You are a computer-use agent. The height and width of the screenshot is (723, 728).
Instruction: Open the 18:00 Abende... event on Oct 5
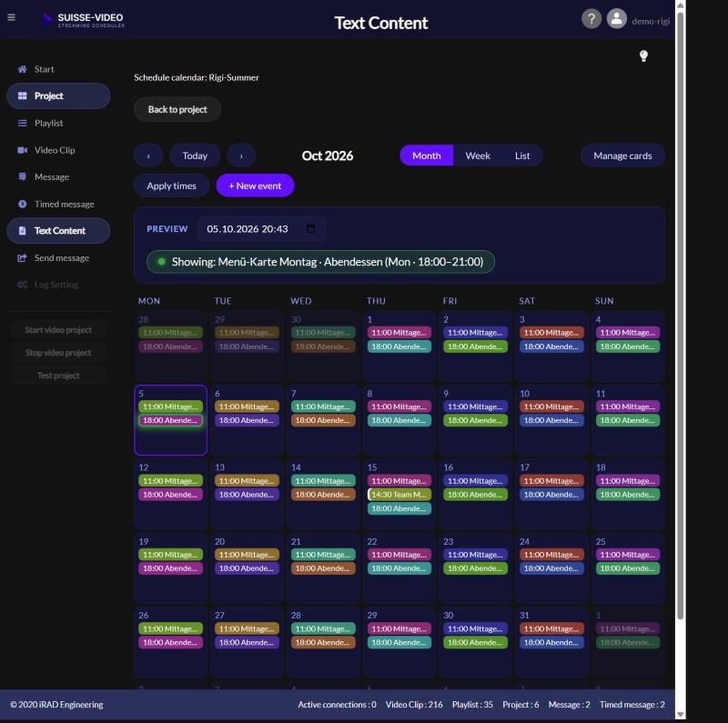(x=170, y=420)
